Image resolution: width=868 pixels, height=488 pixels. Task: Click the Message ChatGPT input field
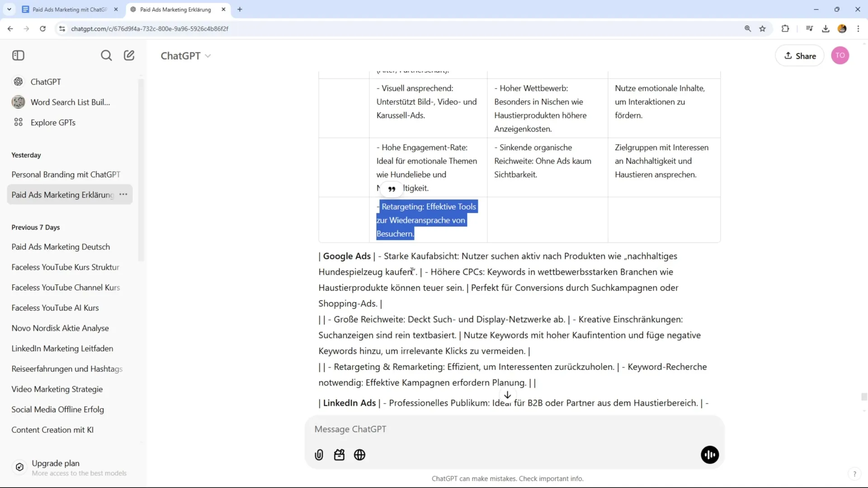tap(514, 429)
